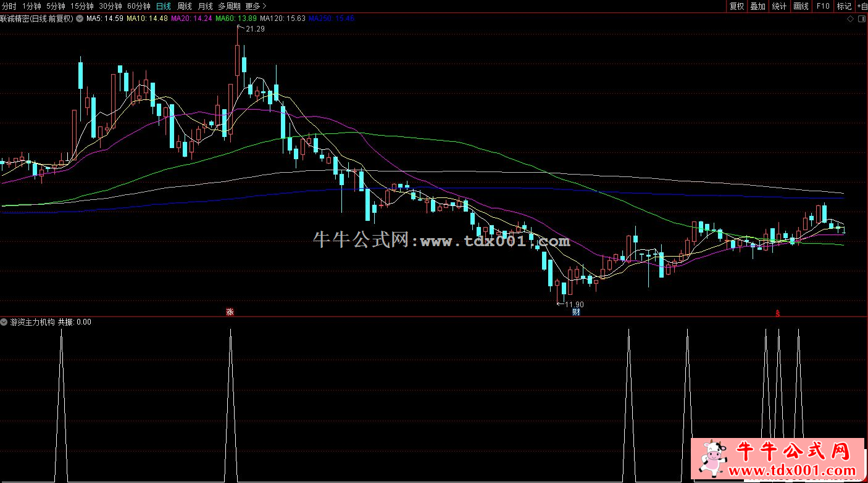This screenshot has width=868, height=483.
Task: Click the MA60: 13.89 indicator label
Action: [x=236, y=19]
